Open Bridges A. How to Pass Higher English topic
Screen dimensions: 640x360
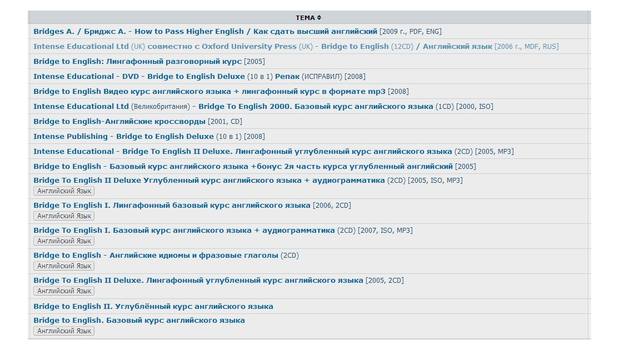pyautogui.click(x=205, y=31)
